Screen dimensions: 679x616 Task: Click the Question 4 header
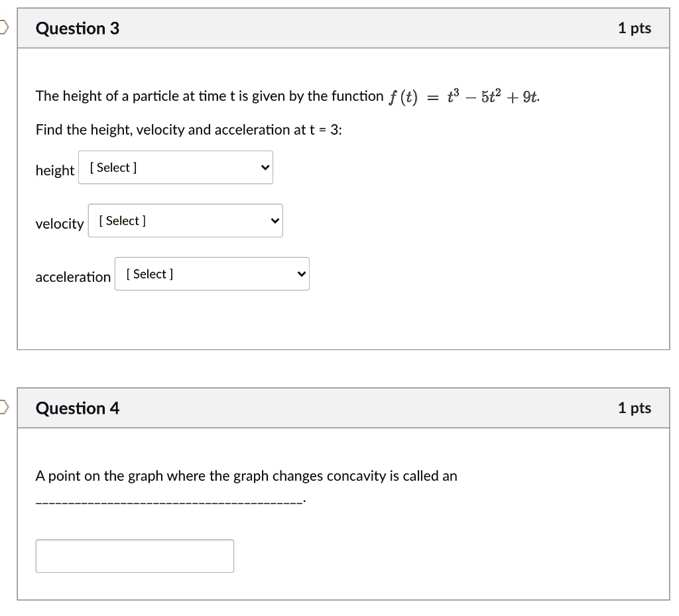pos(78,408)
